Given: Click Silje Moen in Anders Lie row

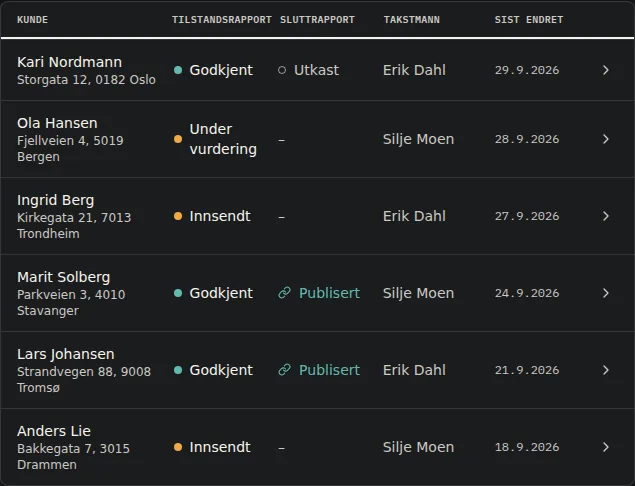Looking at the screenshot, I should coord(418,447).
